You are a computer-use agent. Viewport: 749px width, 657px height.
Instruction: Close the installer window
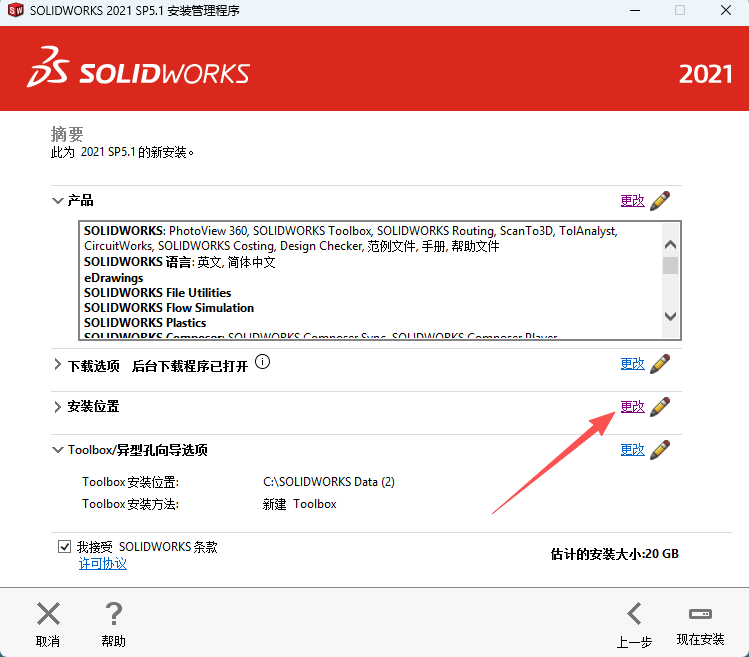click(x=726, y=10)
